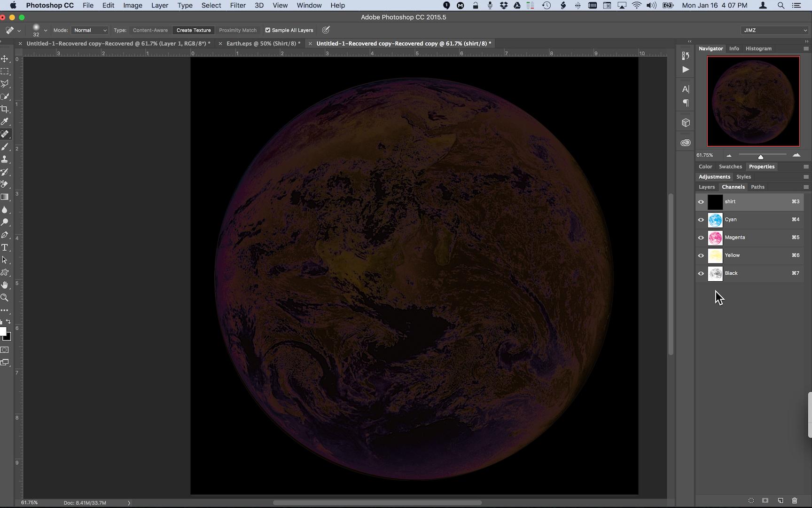The width and height of the screenshot is (812, 508).
Task: Select the Eyedropper tool
Action: tap(5, 122)
